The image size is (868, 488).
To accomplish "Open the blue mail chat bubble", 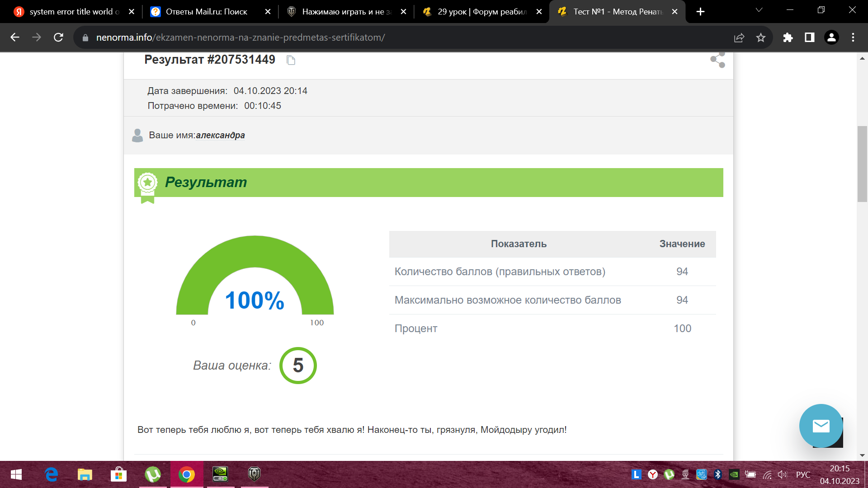I will [821, 426].
